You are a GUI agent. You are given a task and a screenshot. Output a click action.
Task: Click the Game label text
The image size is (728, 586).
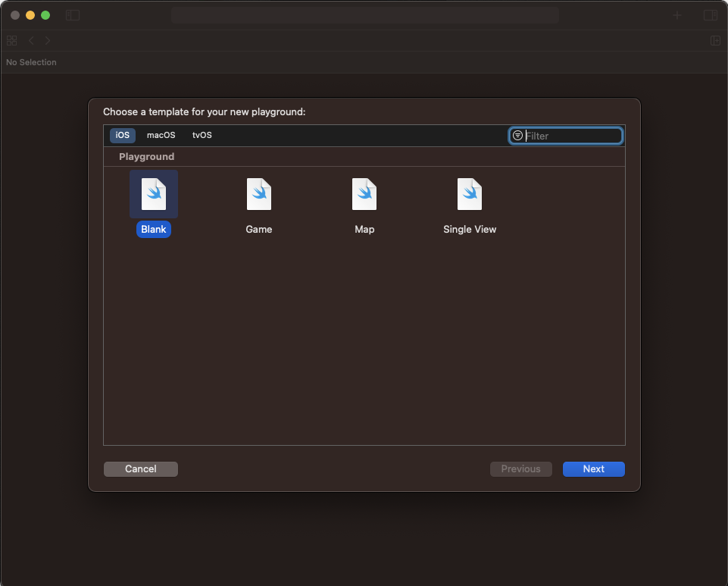click(x=259, y=229)
